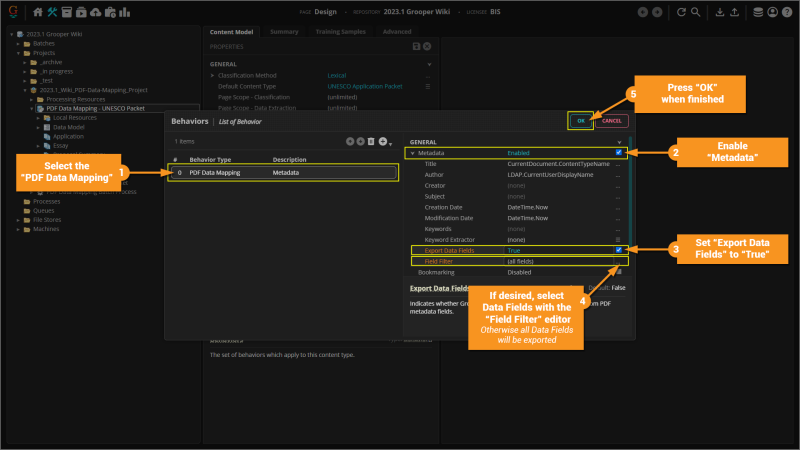Image resolution: width=800 pixels, height=450 pixels.
Task: Collapse the Projects folder node
Action: (x=18, y=53)
